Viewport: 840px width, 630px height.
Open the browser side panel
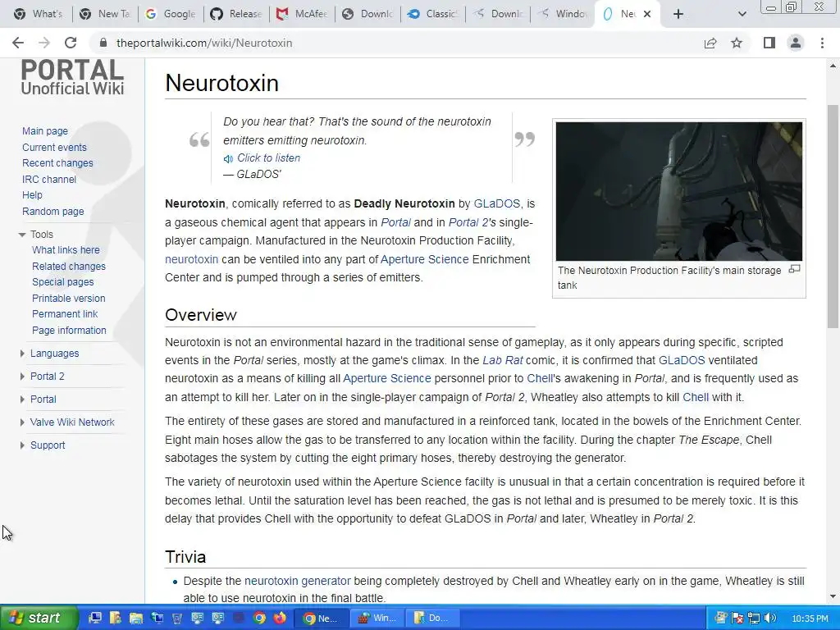tap(769, 43)
